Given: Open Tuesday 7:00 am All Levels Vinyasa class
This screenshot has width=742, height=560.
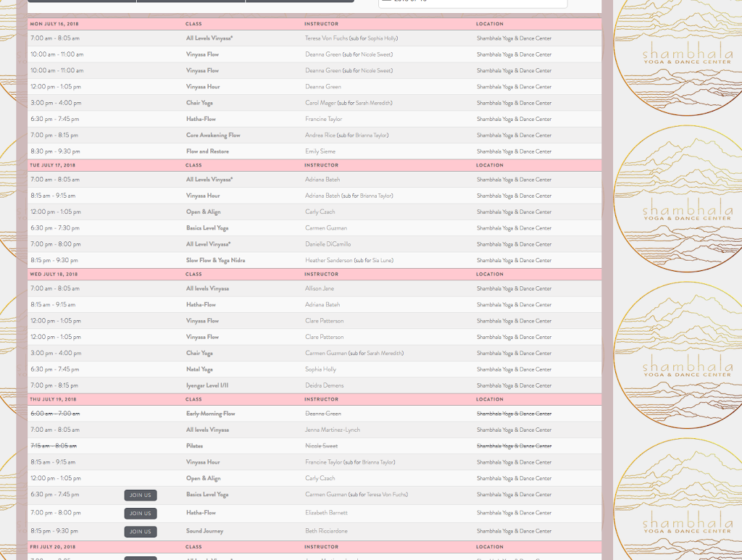Looking at the screenshot, I should [209, 180].
